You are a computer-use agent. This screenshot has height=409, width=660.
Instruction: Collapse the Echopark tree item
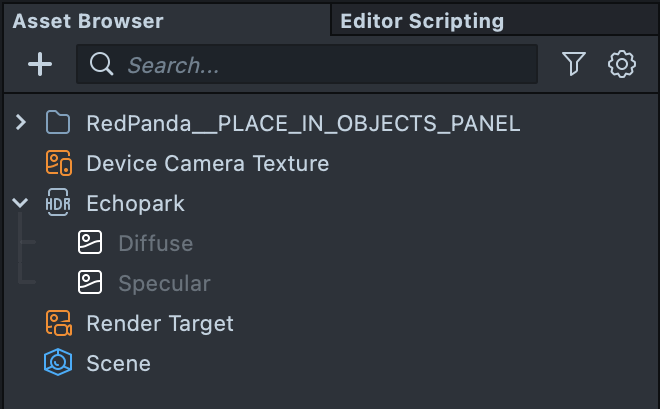pos(21,203)
